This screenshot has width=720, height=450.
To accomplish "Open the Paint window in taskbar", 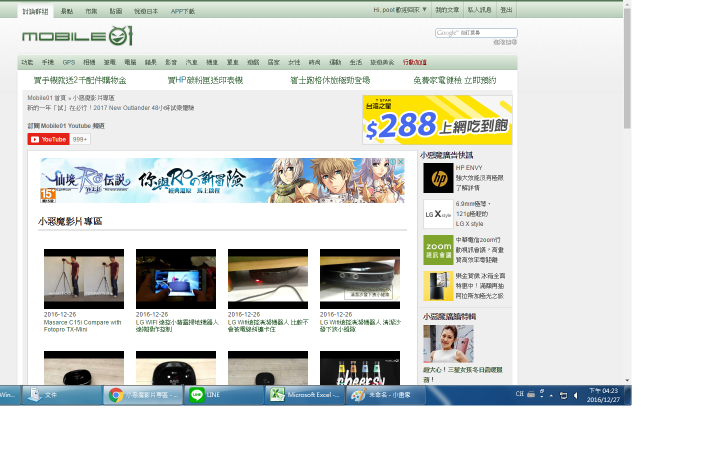I will tap(385, 395).
